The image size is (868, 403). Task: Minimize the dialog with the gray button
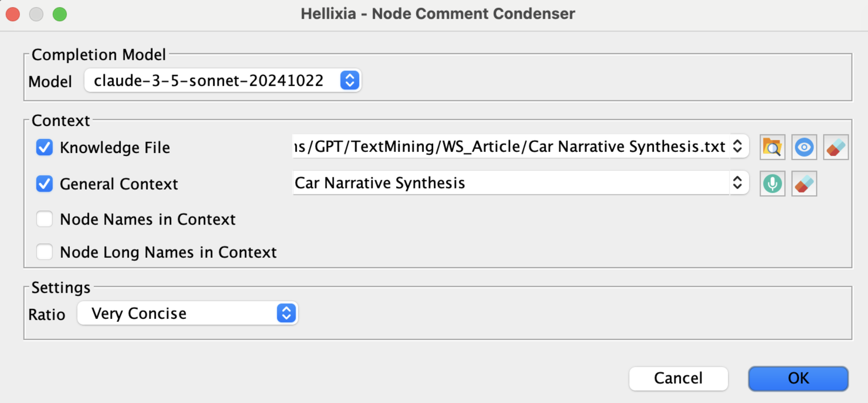[x=36, y=14]
